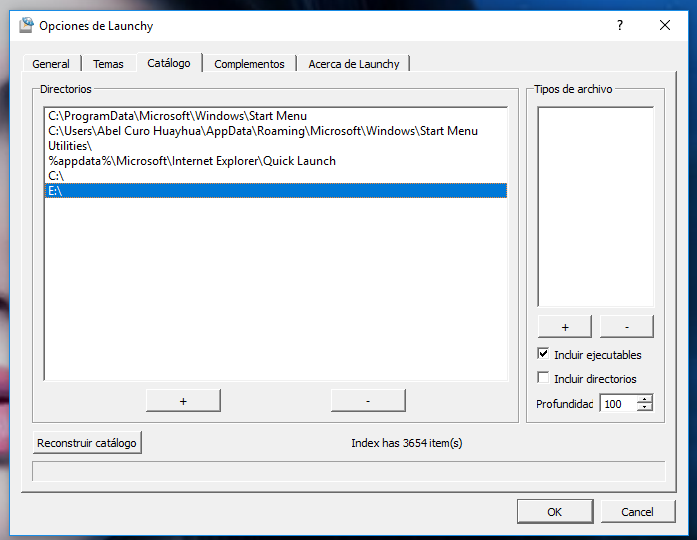Select the C:\ProgramData Start Menu directory entry

point(276,116)
